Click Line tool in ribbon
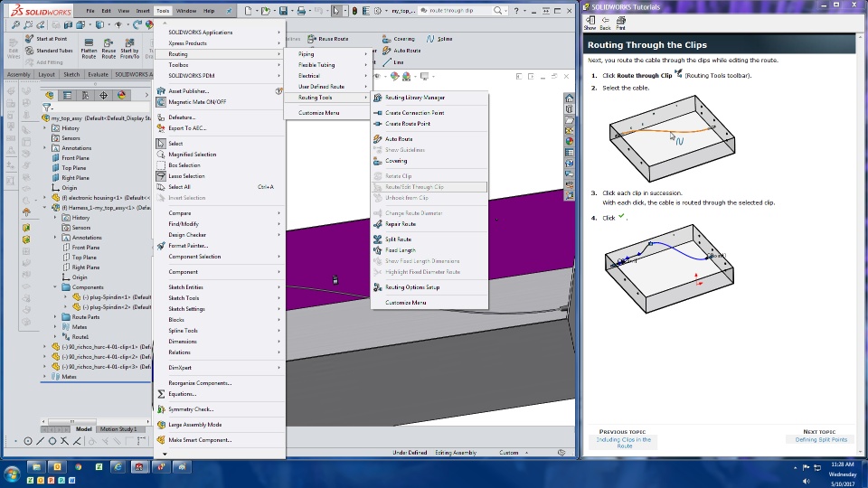Viewport: 868px width, 488px height. coord(393,62)
